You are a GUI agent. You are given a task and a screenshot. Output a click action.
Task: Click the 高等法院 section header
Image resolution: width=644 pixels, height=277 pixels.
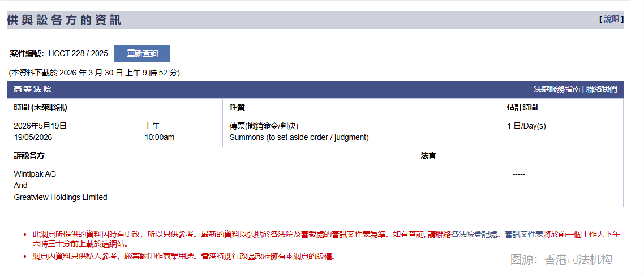point(32,90)
